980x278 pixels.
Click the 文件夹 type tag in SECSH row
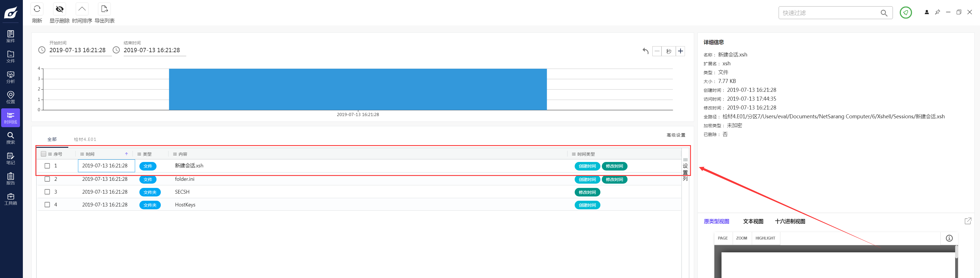pos(150,192)
